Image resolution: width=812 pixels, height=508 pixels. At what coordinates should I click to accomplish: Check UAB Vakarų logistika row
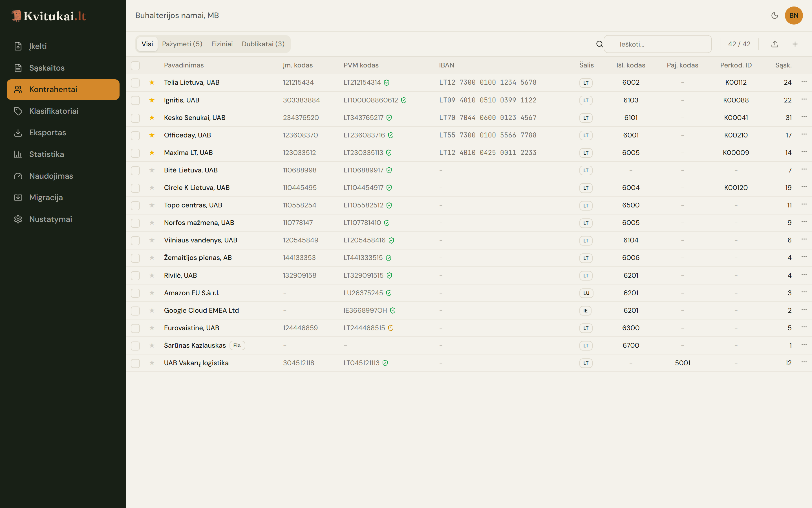click(135, 363)
